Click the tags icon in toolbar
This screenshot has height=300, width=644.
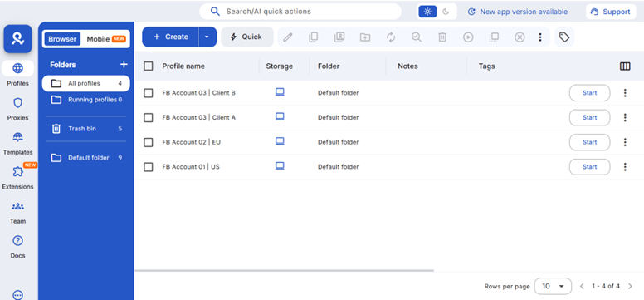(564, 37)
